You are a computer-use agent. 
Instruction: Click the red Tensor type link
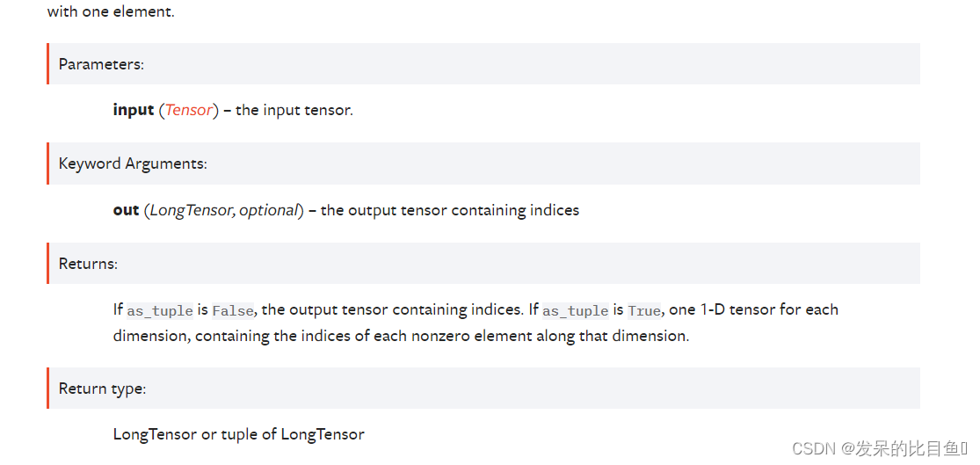pos(189,111)
